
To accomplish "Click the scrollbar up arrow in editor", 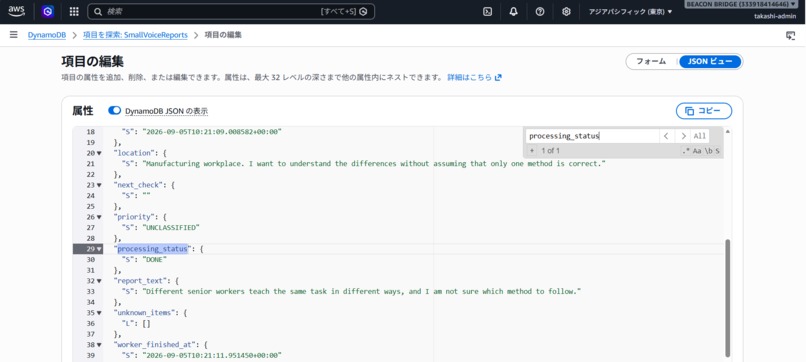I will tap(727, 132).
